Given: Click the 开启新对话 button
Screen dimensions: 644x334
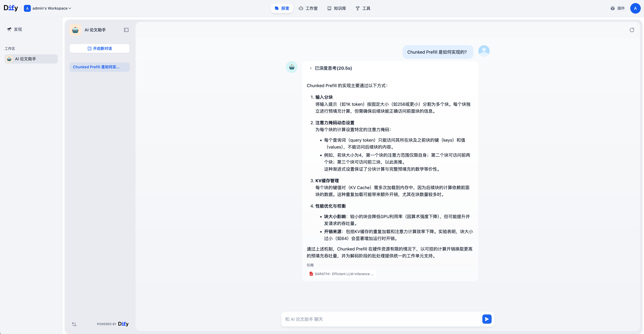Looking at the screenshot, I should (100, 49).
